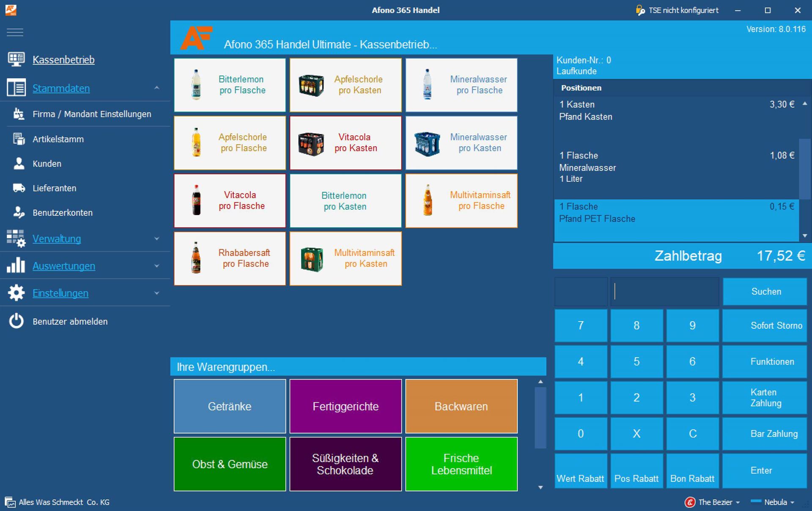This screenshot has height=511, width=812.
Task: Tap keypad digit 5
Action: [x=636, y=361]
